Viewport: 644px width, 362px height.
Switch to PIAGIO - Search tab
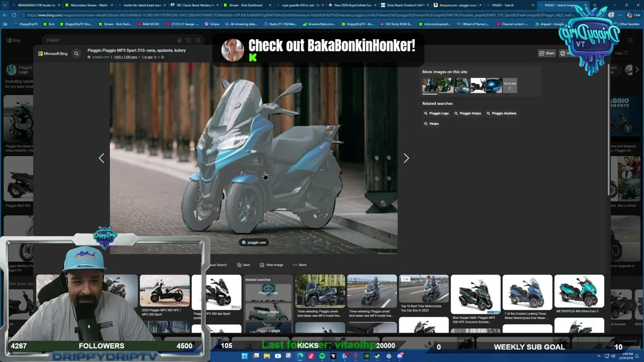509,5
